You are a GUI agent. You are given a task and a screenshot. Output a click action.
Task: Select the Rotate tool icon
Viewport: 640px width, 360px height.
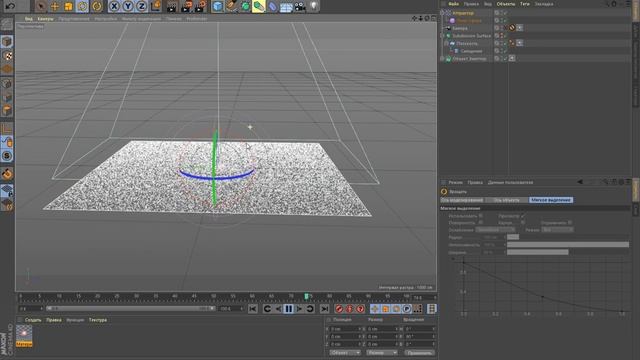click(x=82, y=6)
